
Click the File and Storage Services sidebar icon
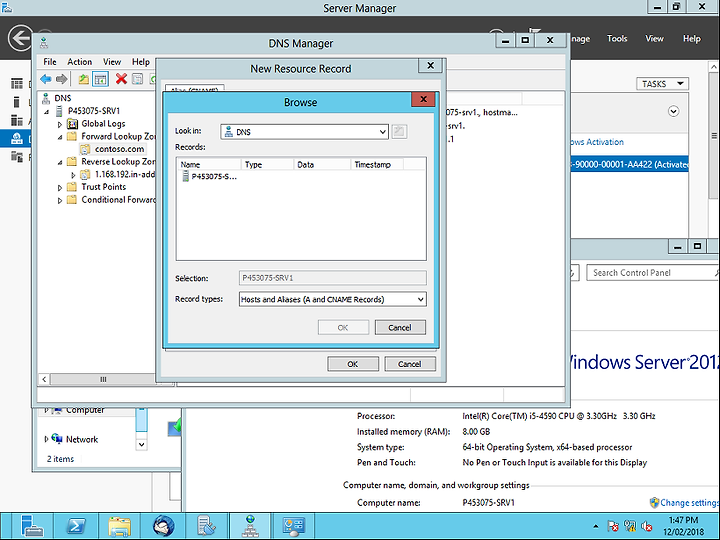pyautogui.click(x=17, y=157)
